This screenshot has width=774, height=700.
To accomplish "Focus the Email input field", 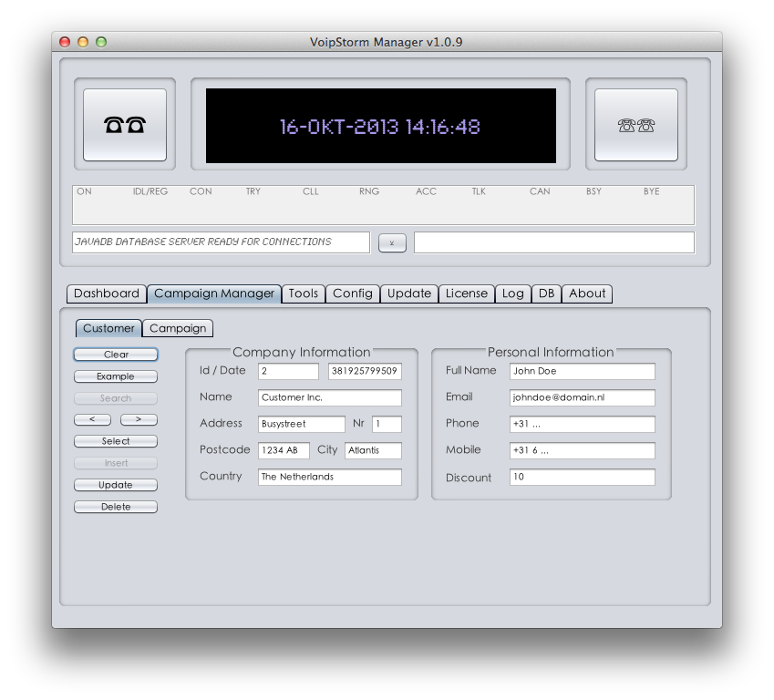I will 582,398.
